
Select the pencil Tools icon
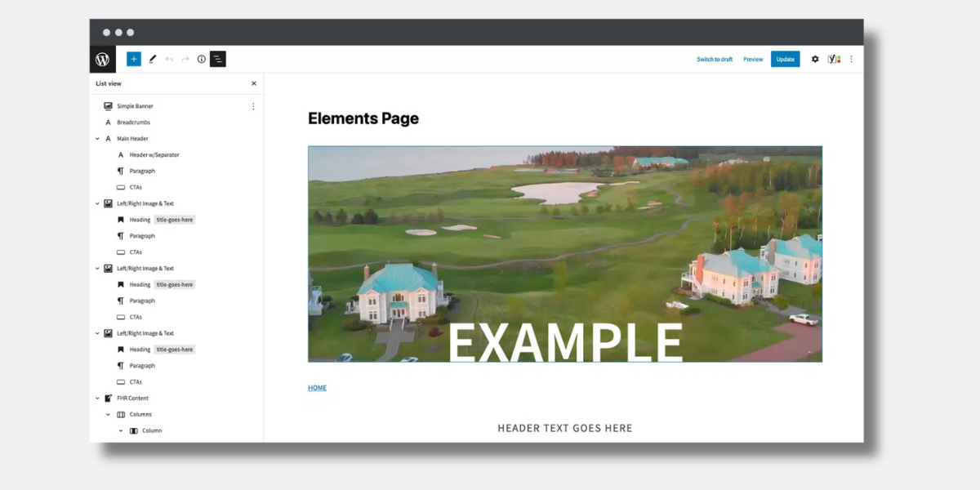point(152,59)
